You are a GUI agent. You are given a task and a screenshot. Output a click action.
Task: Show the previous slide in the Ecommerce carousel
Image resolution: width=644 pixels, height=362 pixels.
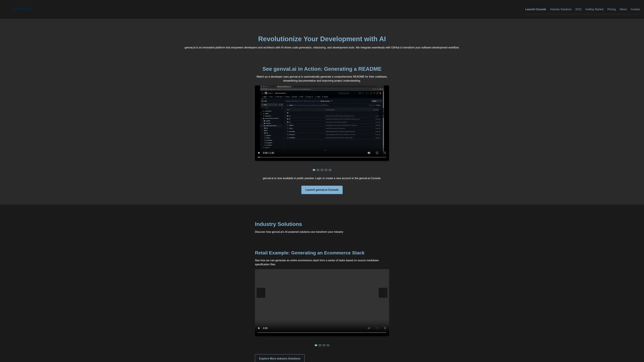coord(261,293)
